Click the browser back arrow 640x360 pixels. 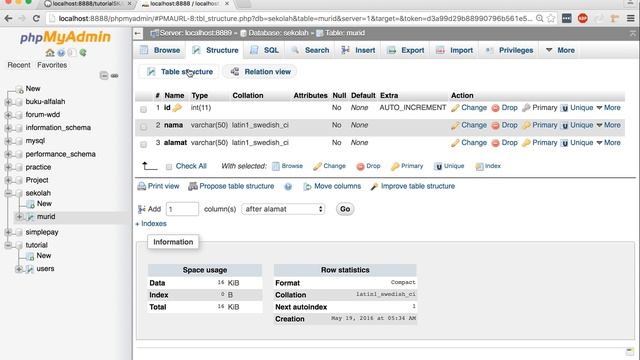(8, 18)
